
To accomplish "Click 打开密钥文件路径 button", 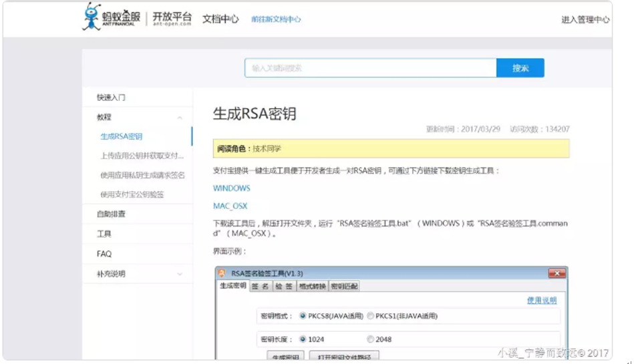I will click(x=344, y=356).
